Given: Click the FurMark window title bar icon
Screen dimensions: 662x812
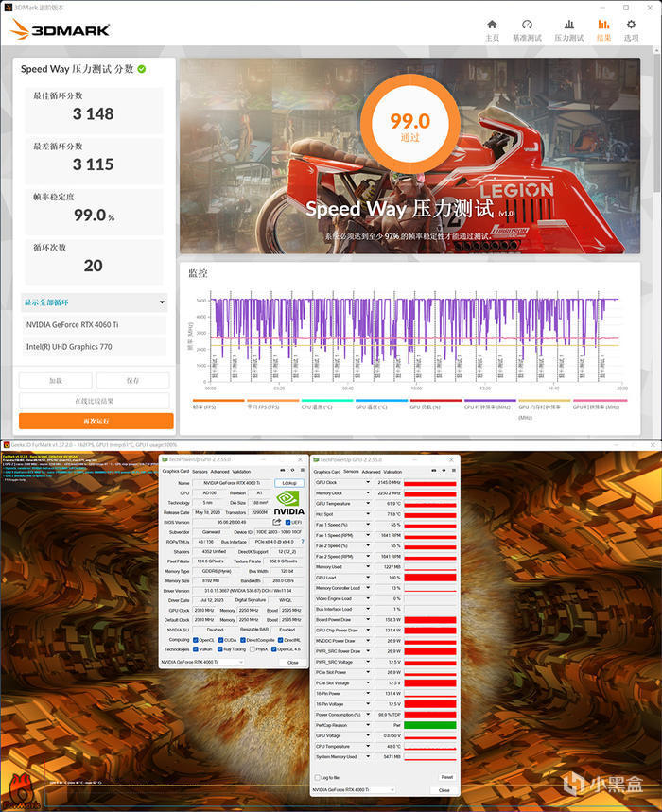Looking at the screenshot, I should click(x=6, y=444).
